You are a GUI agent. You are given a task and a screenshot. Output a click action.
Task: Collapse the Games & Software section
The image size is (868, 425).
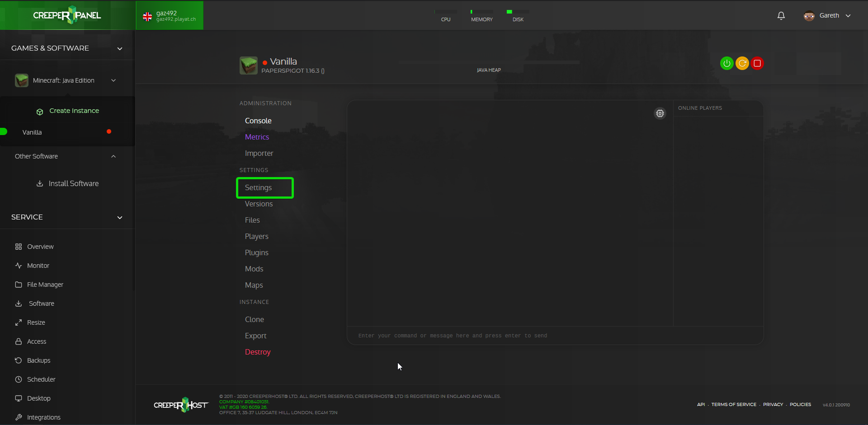(120, 49)
